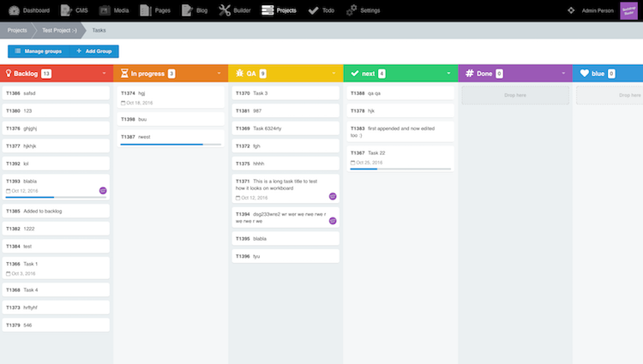The height and width of the screenshot is (364, 643).
Task: Open task T1370 Task 3
Action: tap(285, 93)
